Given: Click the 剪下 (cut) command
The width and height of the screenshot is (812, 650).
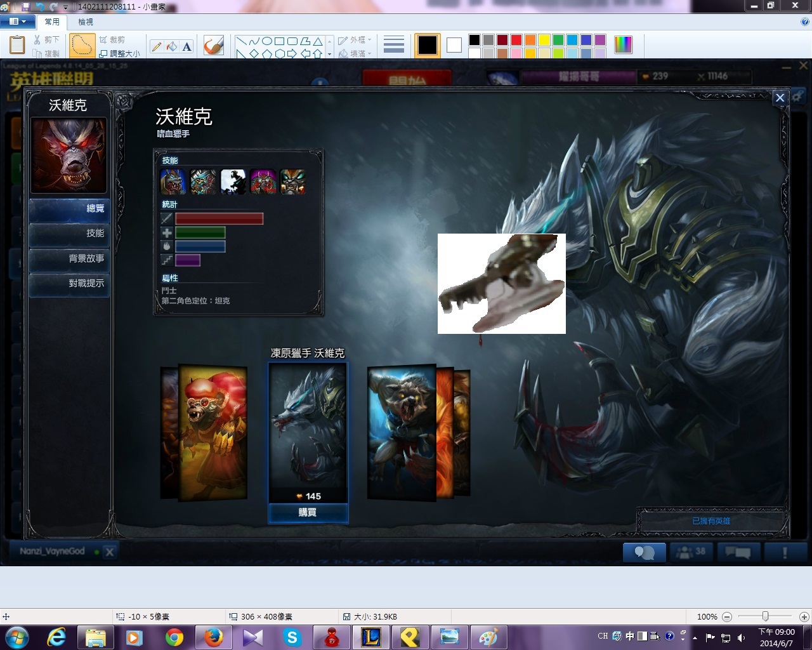Looking at the screenshot, I should (46, 40).
